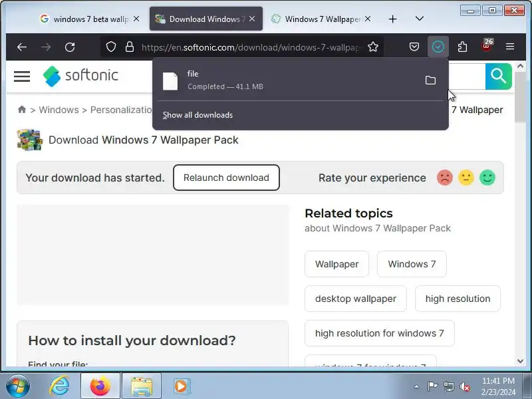Select Wallpaper related topic

(336, 264)
